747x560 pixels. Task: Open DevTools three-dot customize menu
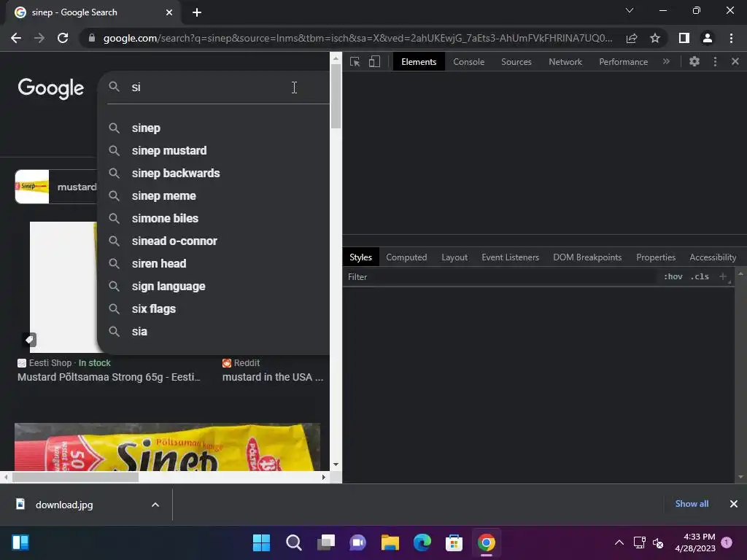pyautogui.click(x=715, y=61)
